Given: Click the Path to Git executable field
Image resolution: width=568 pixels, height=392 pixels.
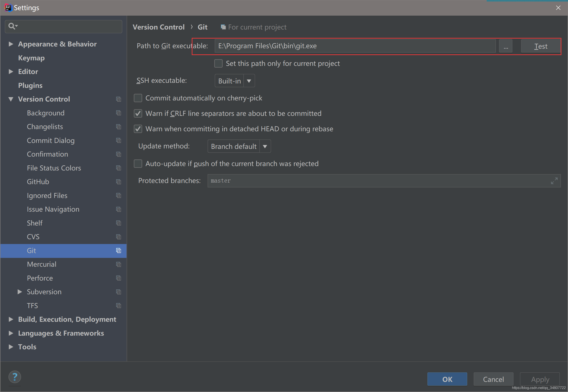Looking at the screenshot, I should coord(355,46).
